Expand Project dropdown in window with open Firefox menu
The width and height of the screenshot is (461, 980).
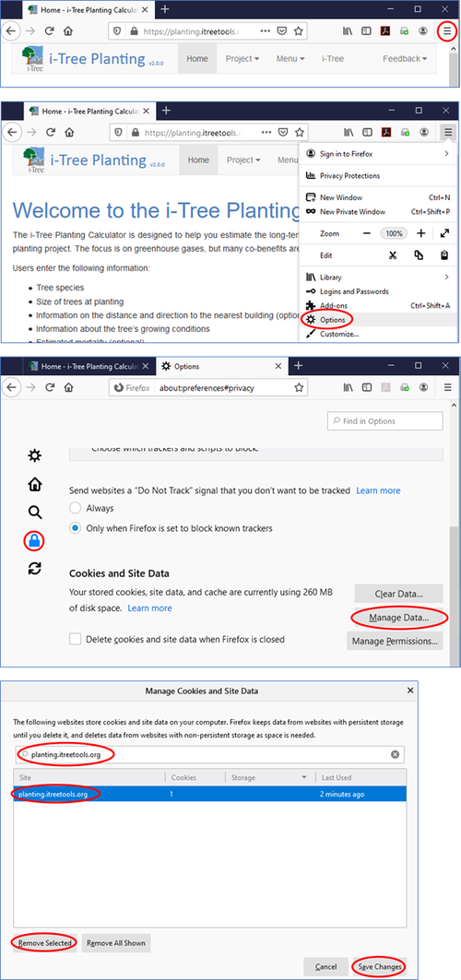pyautogui.click(x=243, y=160)
